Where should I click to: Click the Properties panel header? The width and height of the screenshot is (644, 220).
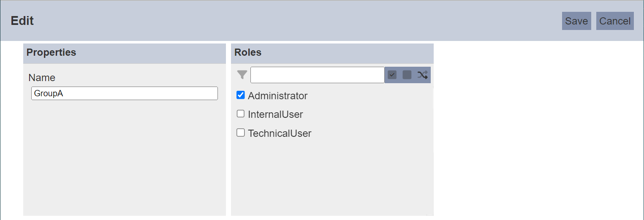pyautogui.click(x=125, y=53)
